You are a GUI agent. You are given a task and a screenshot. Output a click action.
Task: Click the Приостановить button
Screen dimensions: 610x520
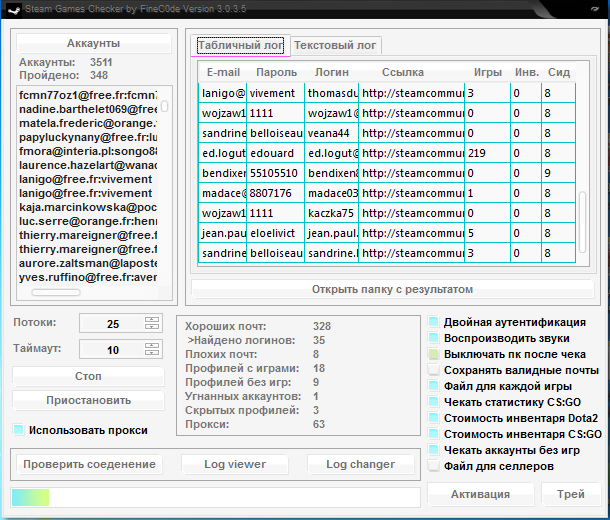(x=88, y=400)
